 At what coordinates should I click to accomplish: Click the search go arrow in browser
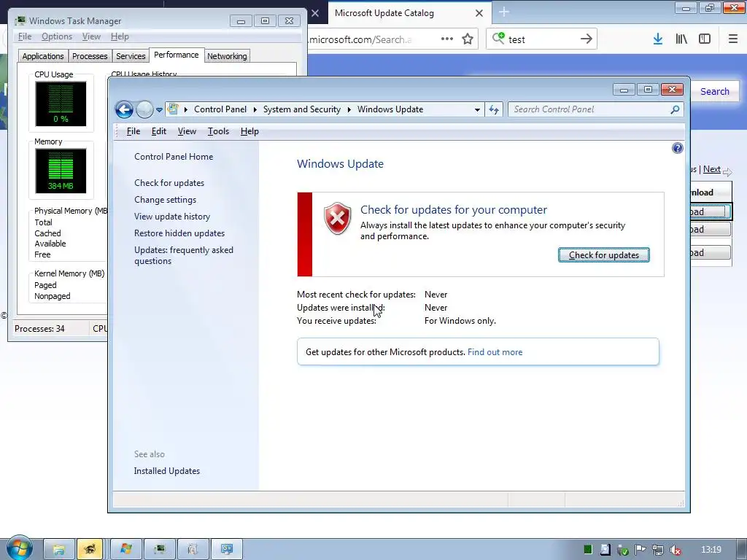click(x=587, y=39)
